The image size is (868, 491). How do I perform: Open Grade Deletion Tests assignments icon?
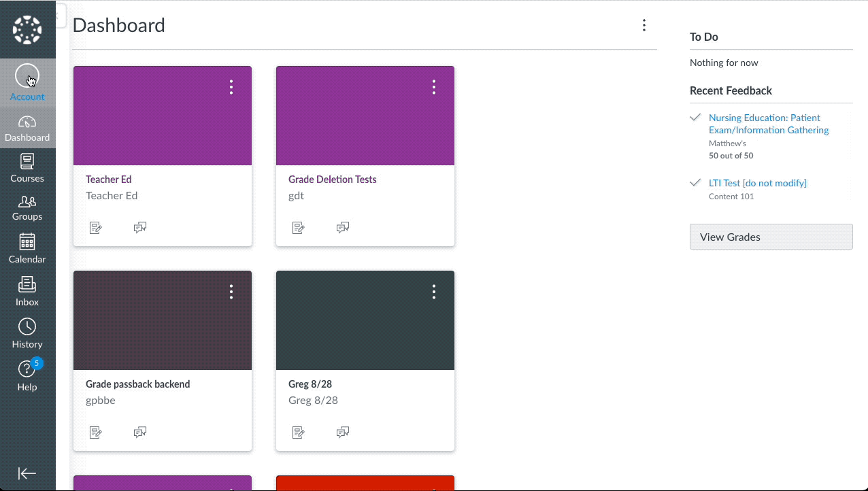pos(299,228)
